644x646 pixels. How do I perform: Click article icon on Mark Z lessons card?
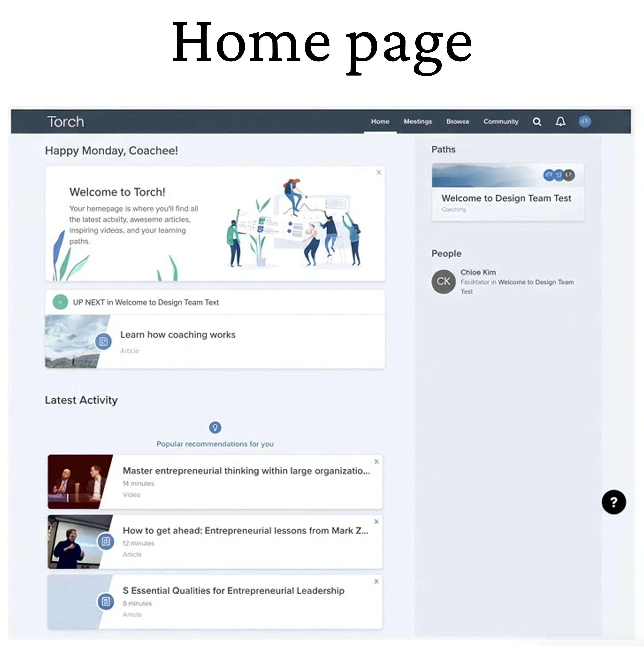[x=106, y=541]
